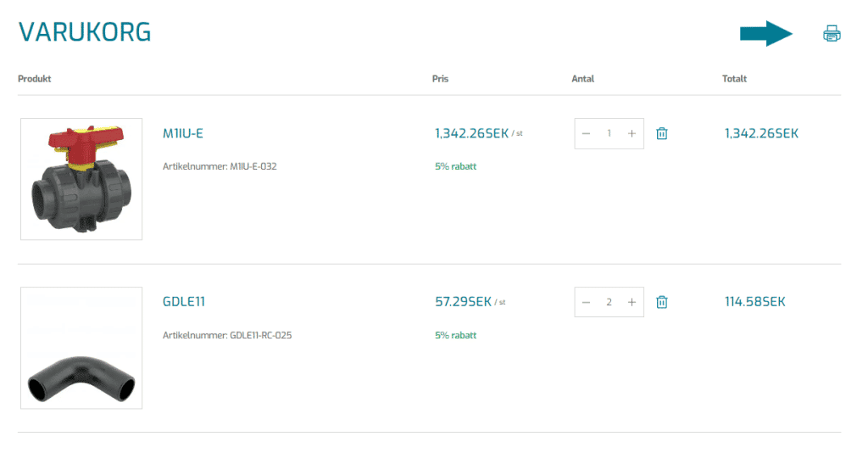Screen dimensions: 868x453
Task: Click the printer icon to print cart
Action: pos(832,34)
